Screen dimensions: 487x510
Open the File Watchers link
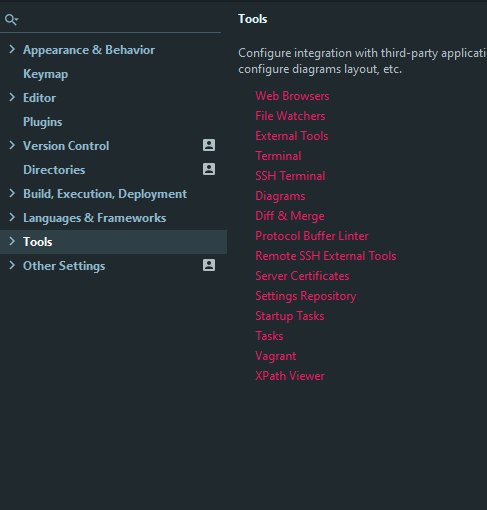290,116
